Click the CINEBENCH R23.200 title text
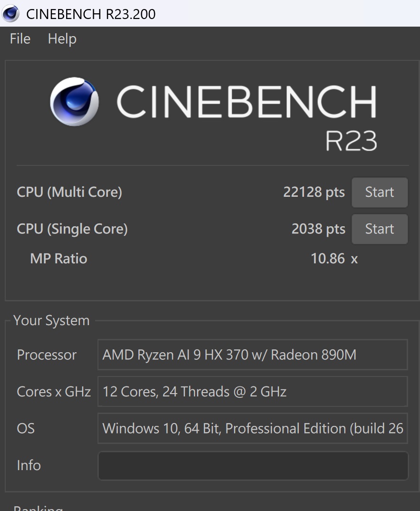420x511 pixels. tap(90, 14)
